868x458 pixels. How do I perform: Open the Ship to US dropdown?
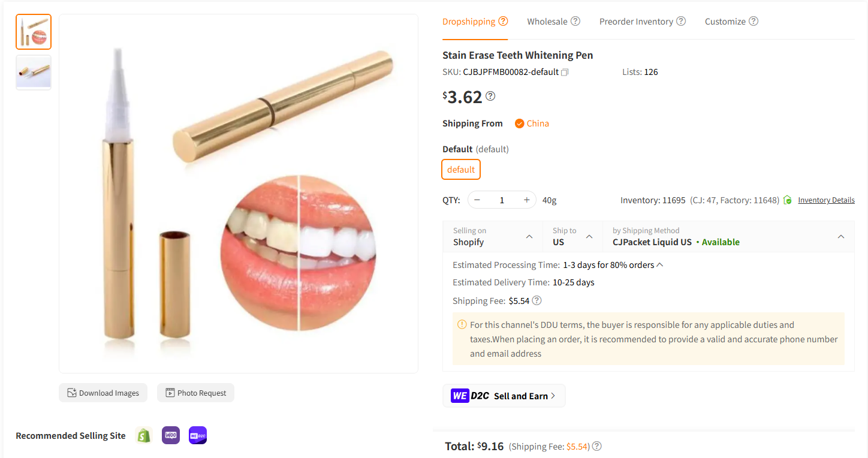pyautogui.click(x=572, y=237)
